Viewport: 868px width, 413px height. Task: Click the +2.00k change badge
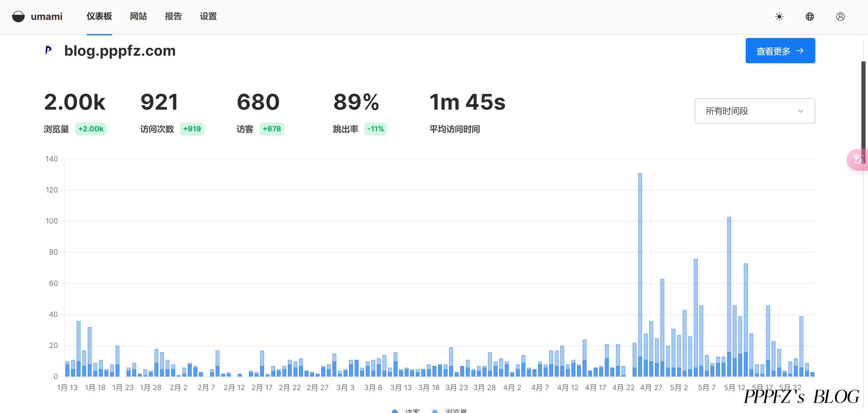tap(91, 129)
